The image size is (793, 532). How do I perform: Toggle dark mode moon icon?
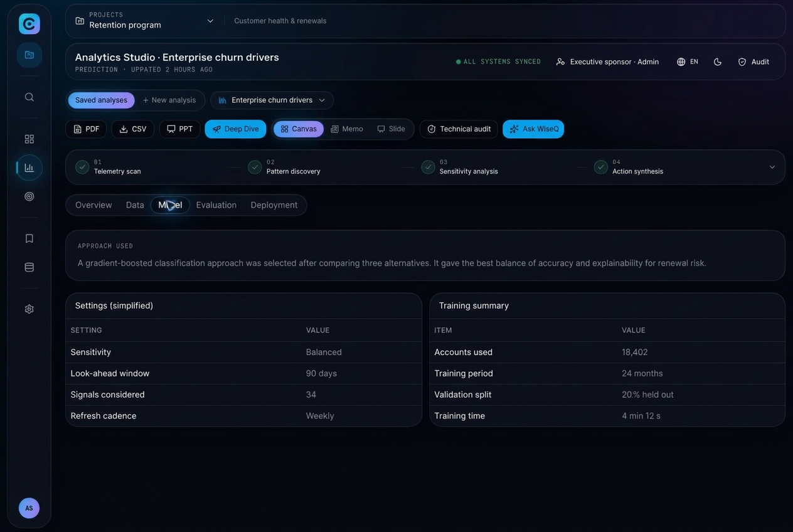[718, 62]
